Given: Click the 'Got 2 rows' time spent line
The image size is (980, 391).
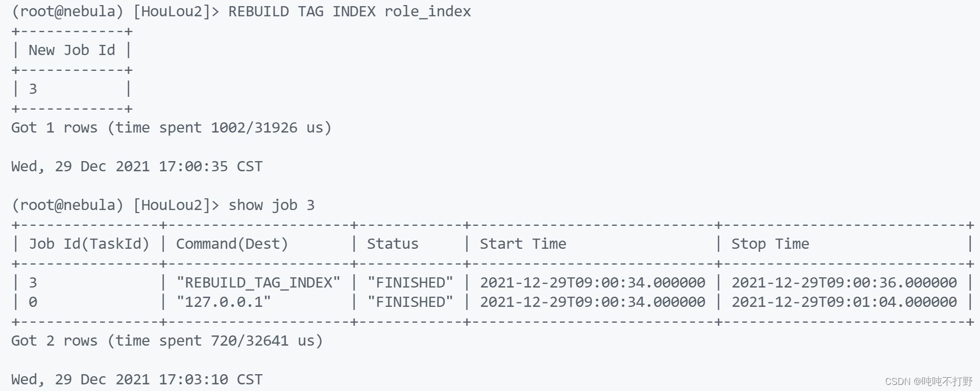Looking at the screenshot, I should [167, 341].
